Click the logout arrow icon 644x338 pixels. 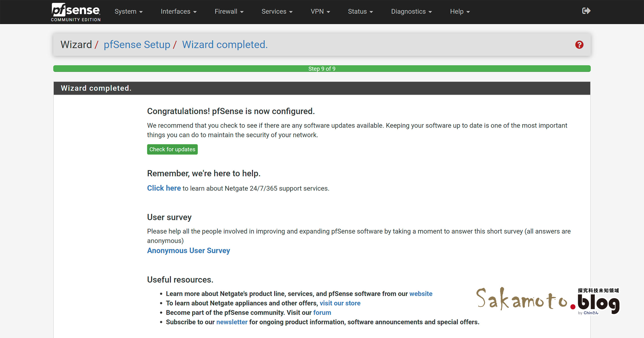pyautogui.click(x=586, y=11)
